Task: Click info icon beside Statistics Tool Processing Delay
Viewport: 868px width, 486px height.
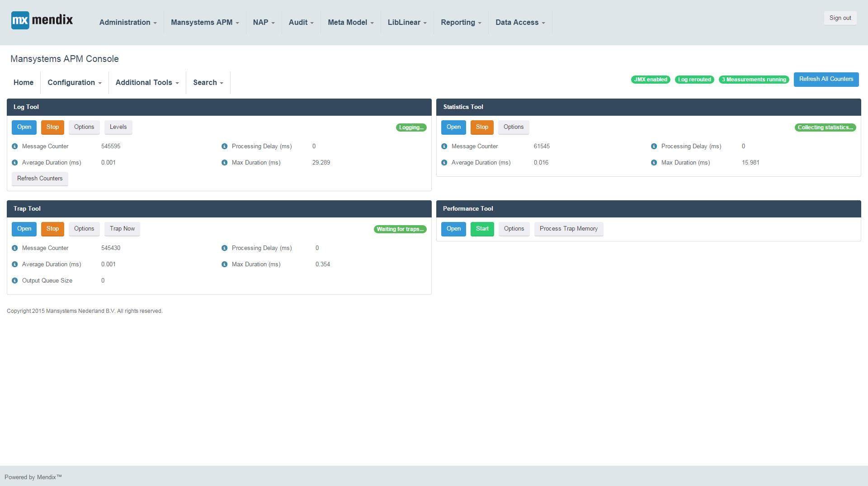Action: point(654,146)
